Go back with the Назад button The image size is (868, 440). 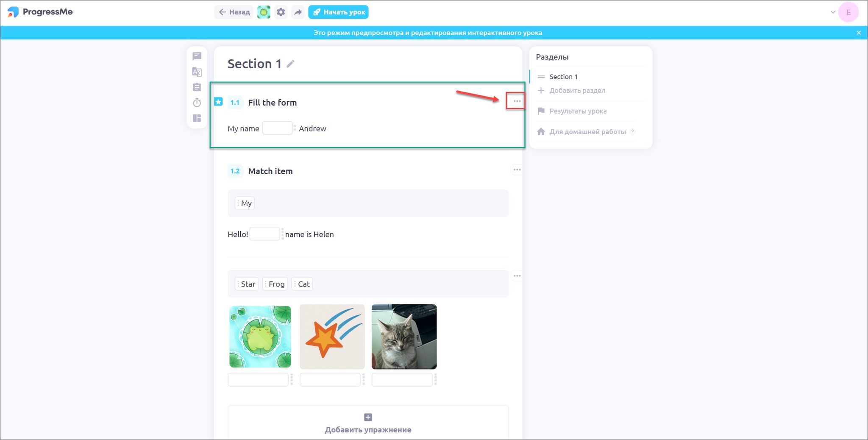[x=234, y=12]
